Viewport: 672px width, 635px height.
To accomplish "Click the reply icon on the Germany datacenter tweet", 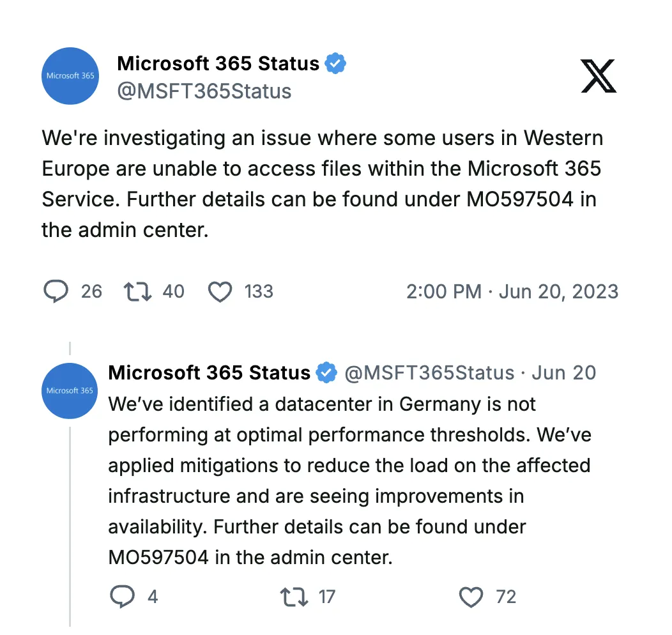I will click(121, 597).
